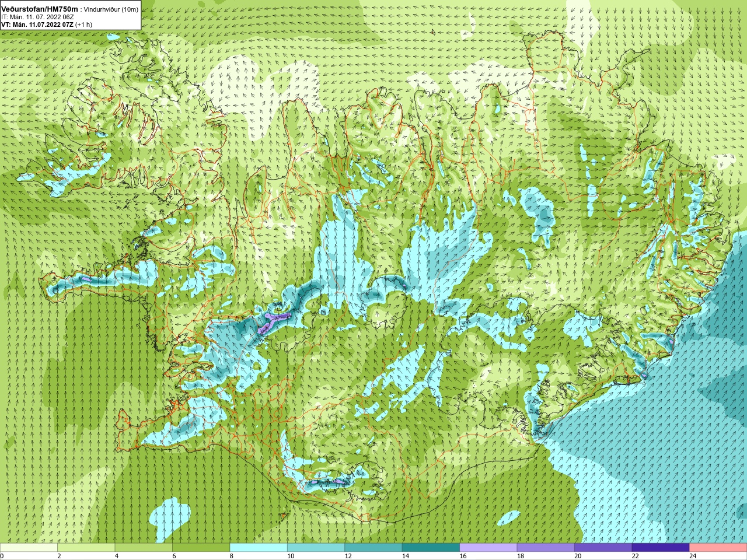Click the 'IT: Mán. 11. 07. 2022 06Z' line
Screen dimensions: 747x560
tap(37, 17)
